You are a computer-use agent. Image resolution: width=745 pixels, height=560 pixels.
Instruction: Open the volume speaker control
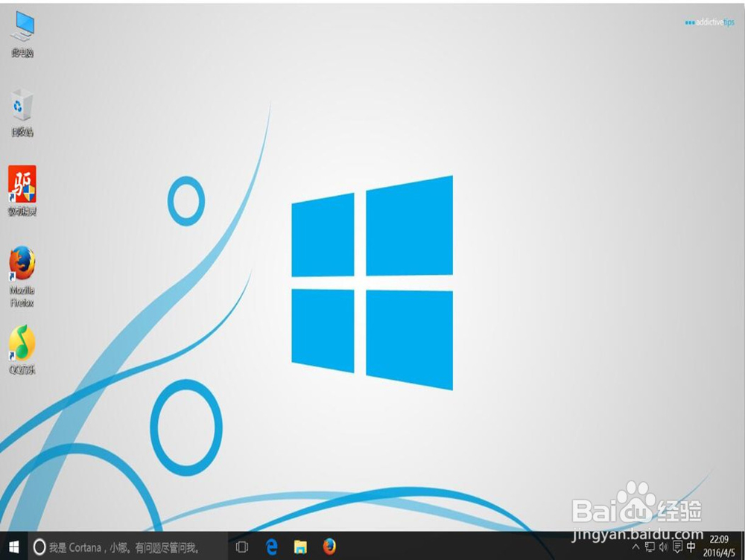point(663,547)
